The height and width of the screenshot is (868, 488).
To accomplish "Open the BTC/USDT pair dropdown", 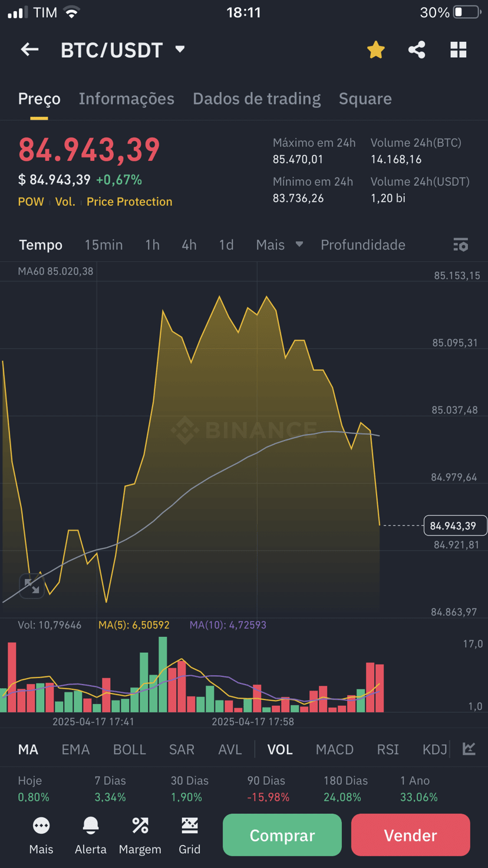I will coord(123,50).
